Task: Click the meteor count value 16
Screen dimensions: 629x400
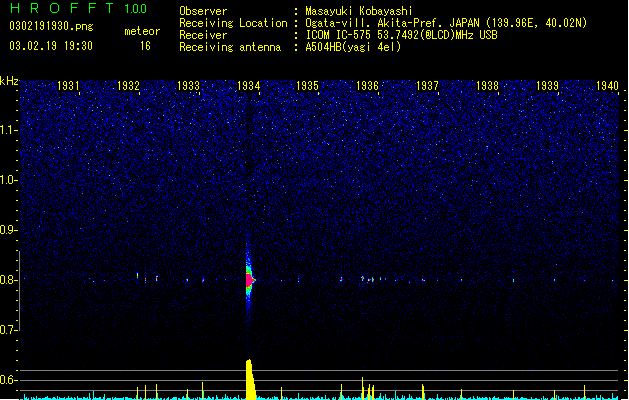Action: (x=145, y=46)
